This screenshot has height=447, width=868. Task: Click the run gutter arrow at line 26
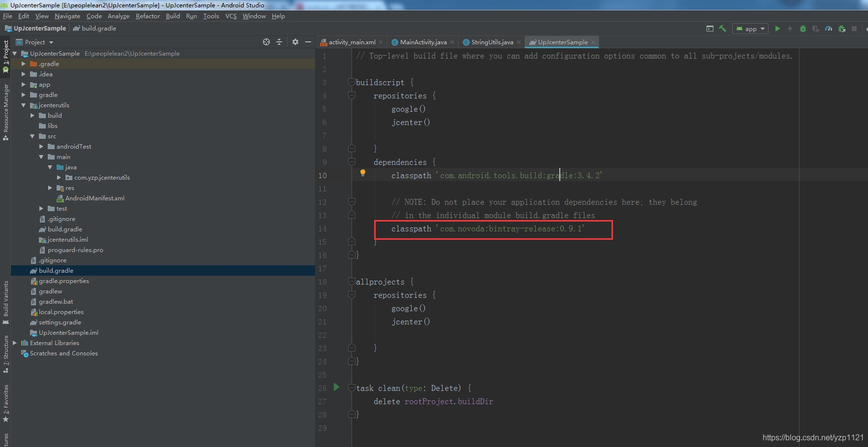336,387
